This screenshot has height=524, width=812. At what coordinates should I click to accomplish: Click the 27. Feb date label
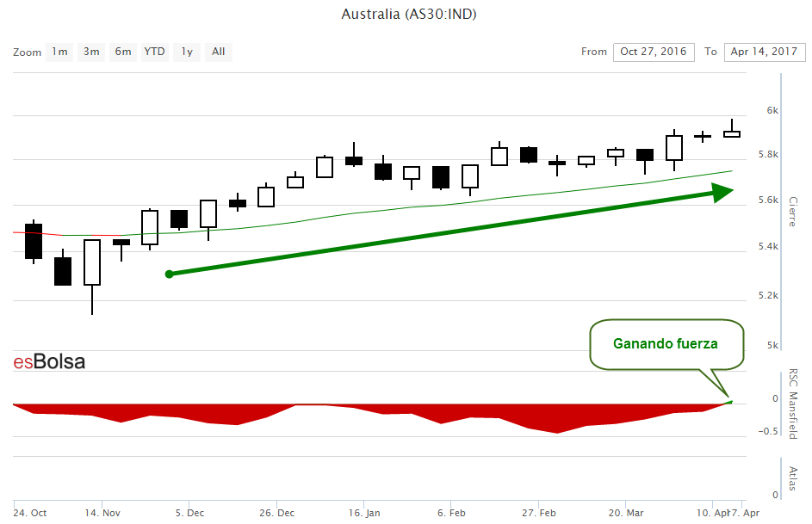tap(538, 513)
